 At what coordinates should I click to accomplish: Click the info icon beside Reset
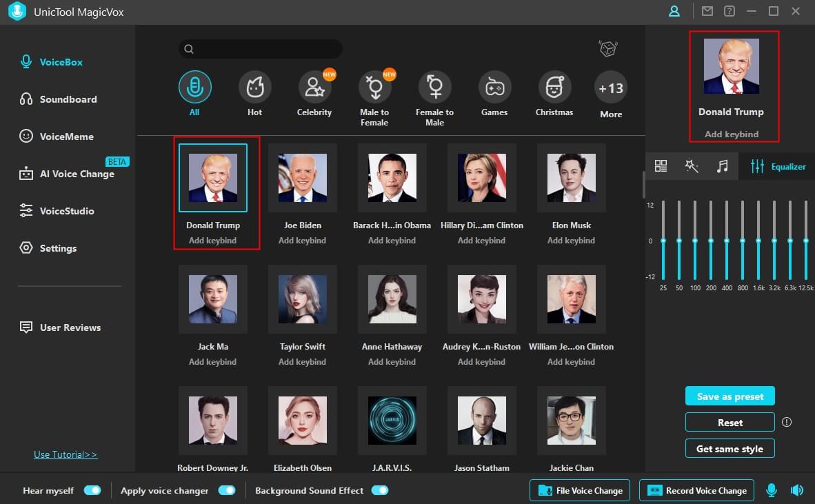(786, 422)
